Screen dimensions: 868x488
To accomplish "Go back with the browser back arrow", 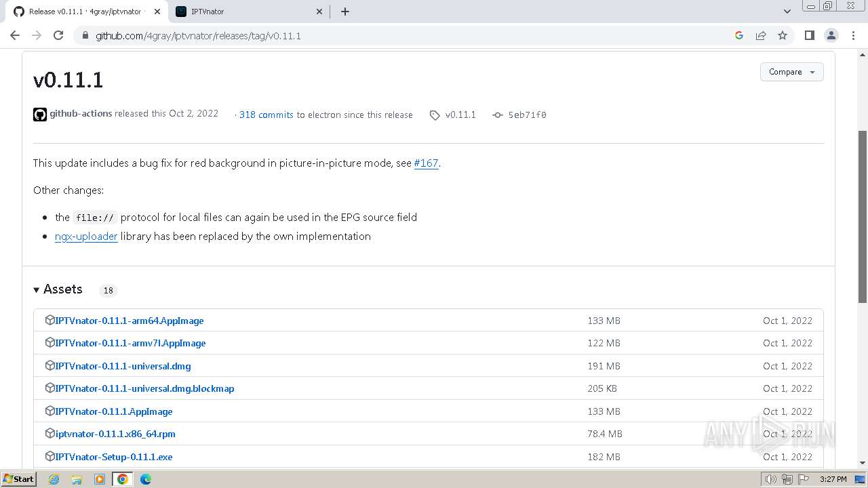I will coord(15,35).
